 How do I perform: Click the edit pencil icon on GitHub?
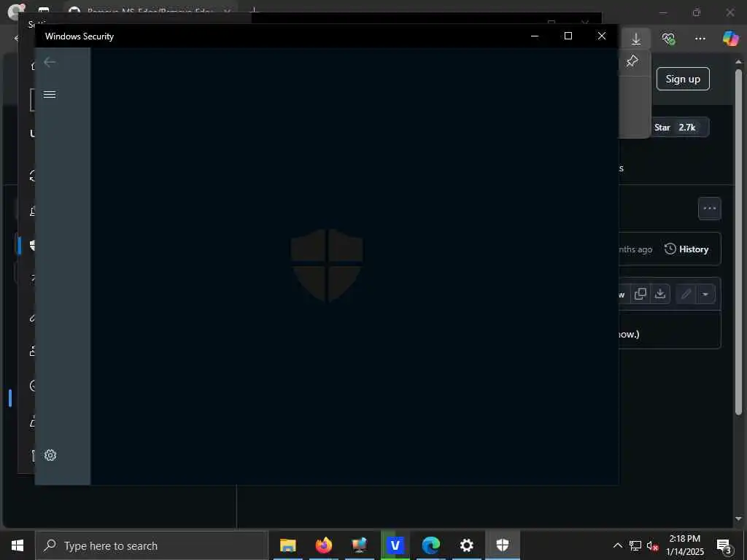pyautogui.click(x=686, y=294)
